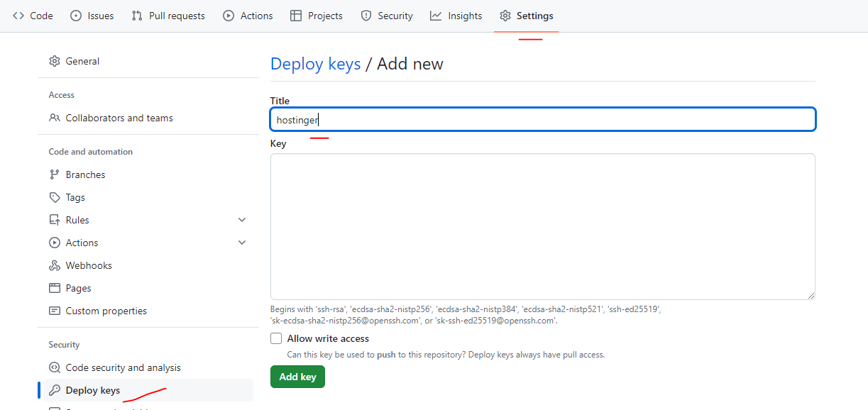Open the Security tab in top navigation
Viewport: 868px width, 410px height.
point(387,16)
